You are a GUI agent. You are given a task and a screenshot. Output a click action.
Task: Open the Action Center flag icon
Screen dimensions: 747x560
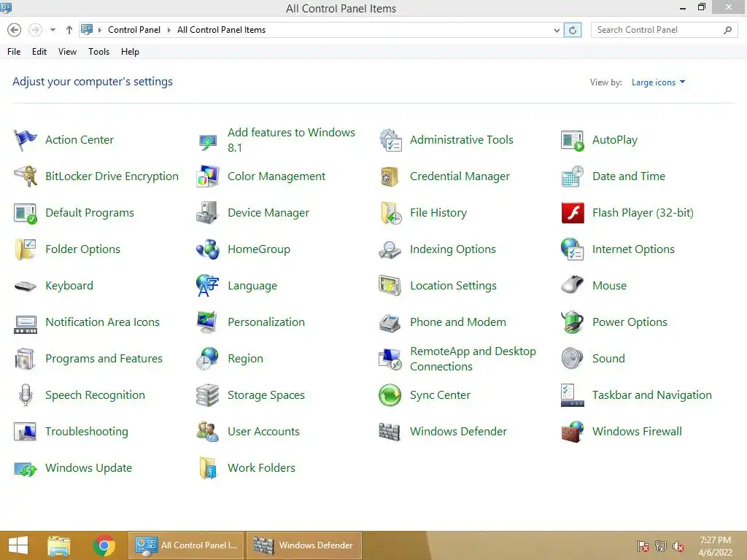point(26,140)
